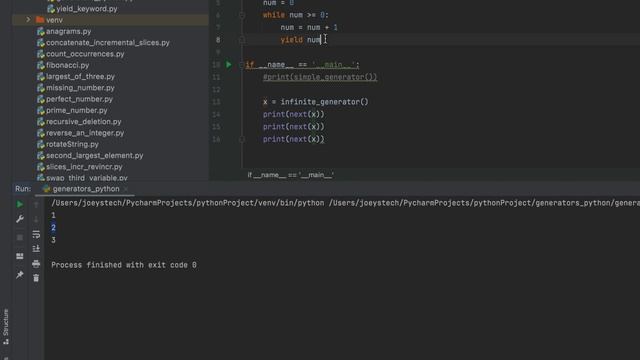This screenshot has height=360, width=640.
Task: Click print(next(x)) on line 14
Action: click(293, 114)
